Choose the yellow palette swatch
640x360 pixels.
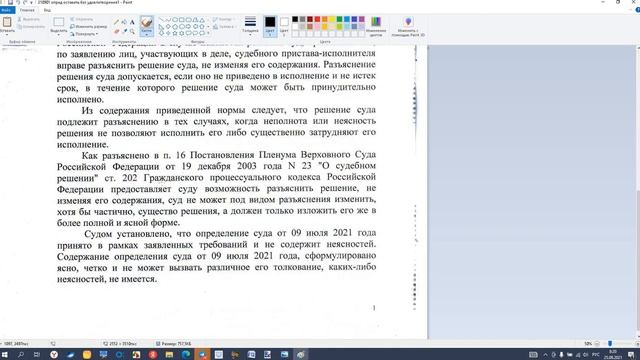(x=332, y=19)
